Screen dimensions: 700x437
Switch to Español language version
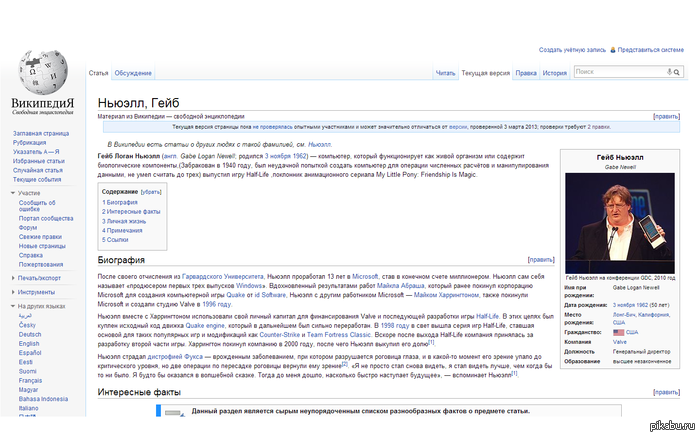[x=30, y=353]
